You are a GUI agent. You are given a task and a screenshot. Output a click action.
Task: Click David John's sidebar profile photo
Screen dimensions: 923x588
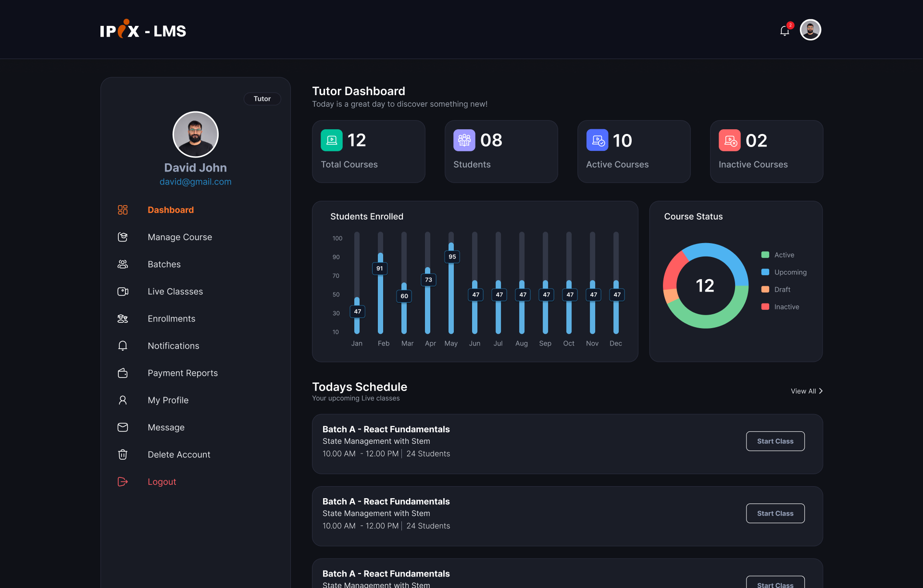(195, 135)
